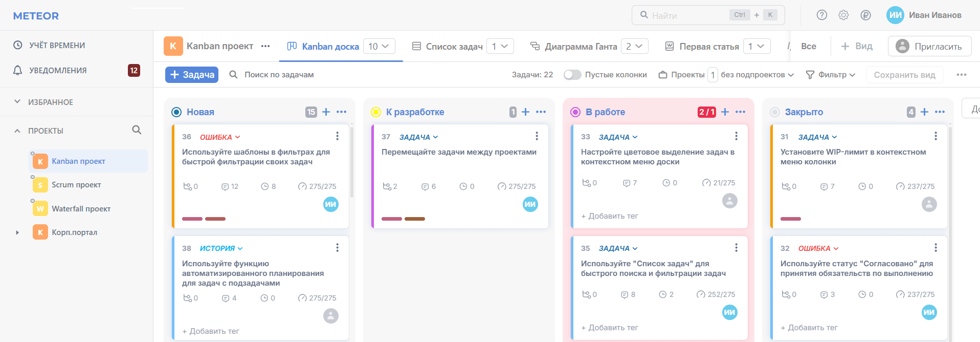Screen dimensions: 980x342
Task: Toggle the Пустые колонки switch
Action: (x=572, y=75)
